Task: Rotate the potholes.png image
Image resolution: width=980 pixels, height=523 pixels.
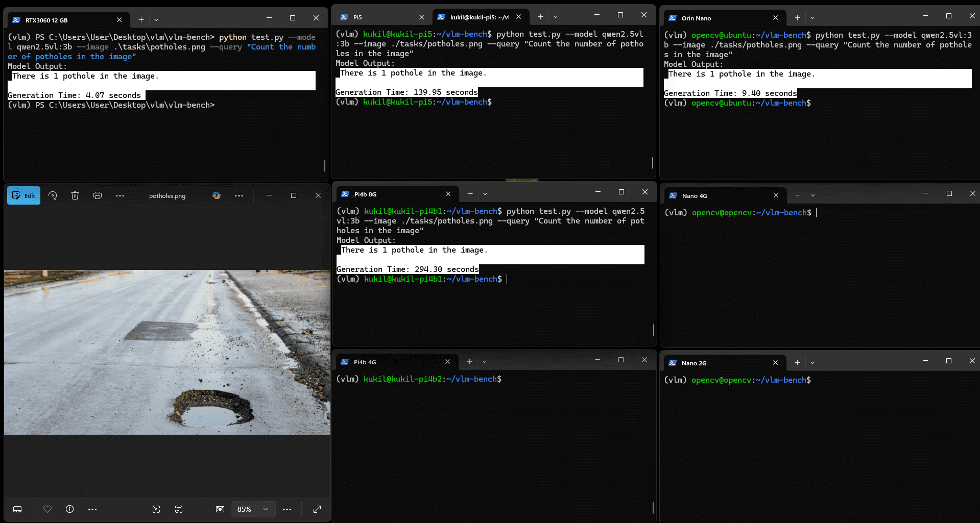Action: [53, 195]
